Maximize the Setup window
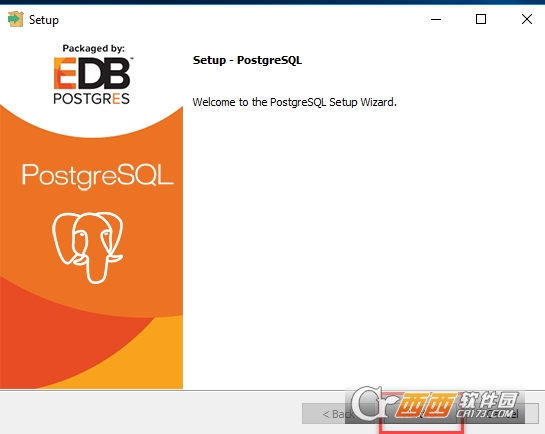The width and height of the screenshot is (545, 434). pyautogui.click(x=481, y=19)
